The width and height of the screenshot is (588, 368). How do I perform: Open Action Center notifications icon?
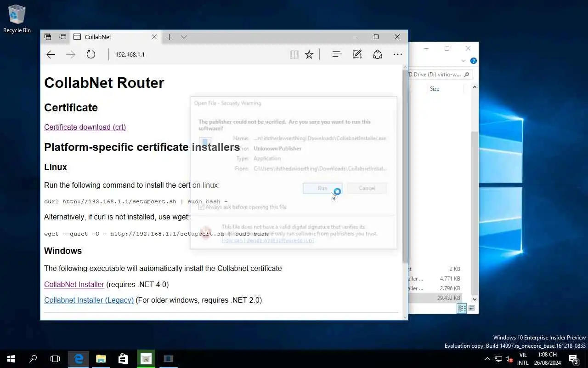point(573,359)
